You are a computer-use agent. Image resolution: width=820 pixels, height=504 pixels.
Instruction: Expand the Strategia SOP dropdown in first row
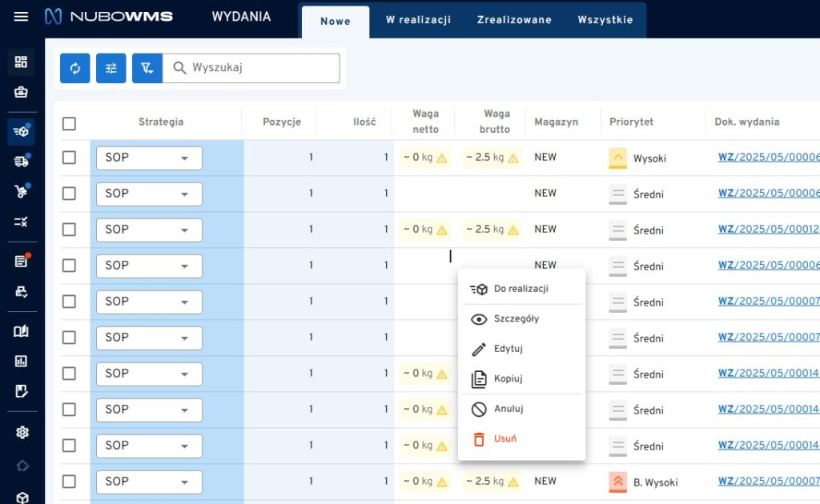coord(149,158)
